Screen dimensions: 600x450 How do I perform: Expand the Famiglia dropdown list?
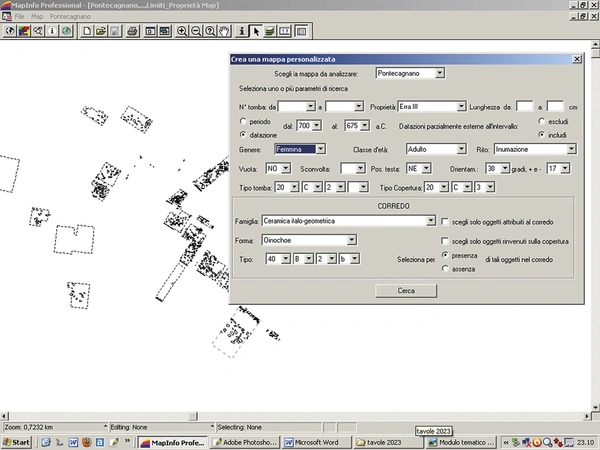coord(431,220)
